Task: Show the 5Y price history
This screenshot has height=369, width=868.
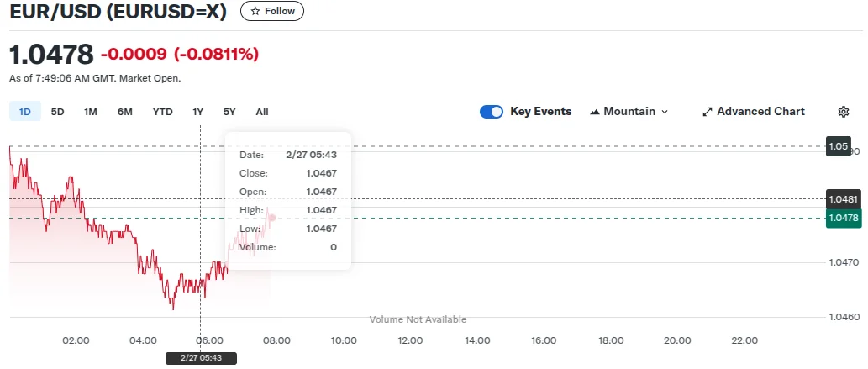Action: [x=229, y=112]
